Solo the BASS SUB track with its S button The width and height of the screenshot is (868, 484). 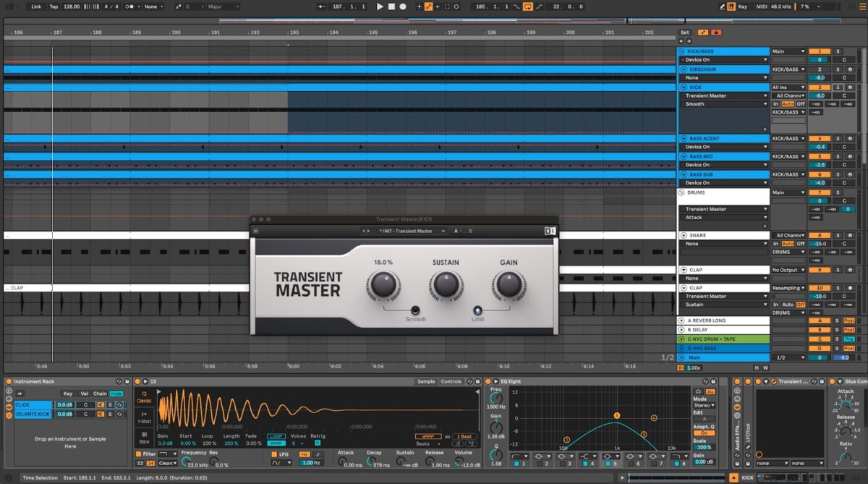tap(838, 174)
